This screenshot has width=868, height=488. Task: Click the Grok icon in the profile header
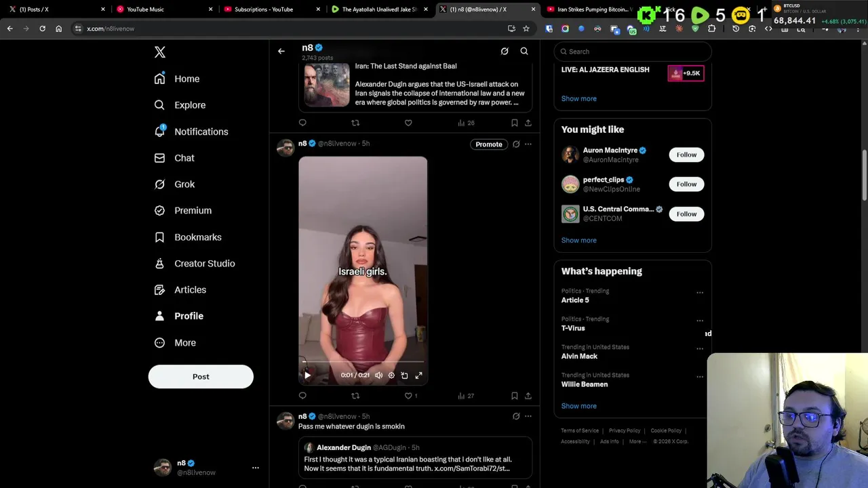505,52
